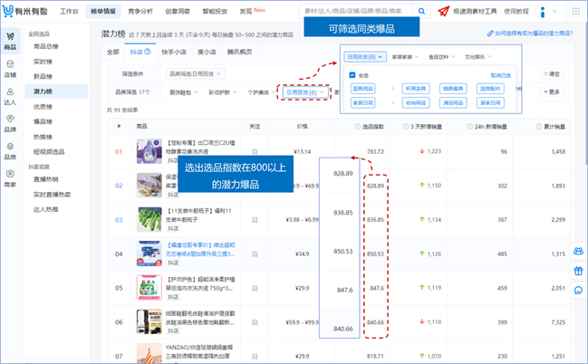Bookmark product in row 05
The width and height of the screenshot is (588, 364).
pyautogui.click(x=255, y=288)
